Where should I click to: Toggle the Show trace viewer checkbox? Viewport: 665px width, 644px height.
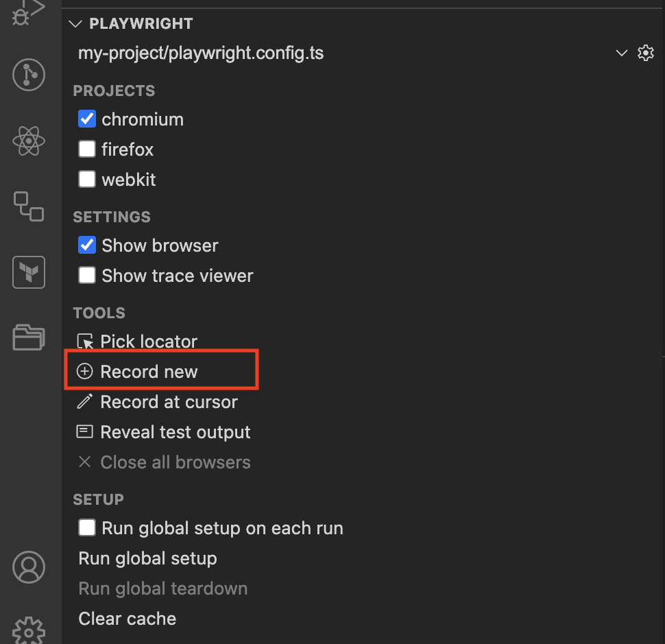[87, 275]
